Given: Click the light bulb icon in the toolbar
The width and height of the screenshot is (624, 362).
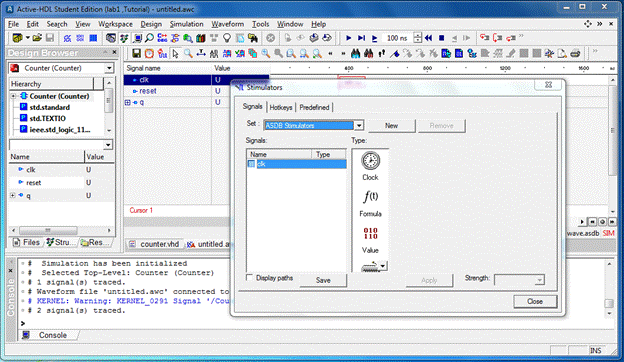Looking at the screenshot, I should pyautogui.click(x=227, y=38).
